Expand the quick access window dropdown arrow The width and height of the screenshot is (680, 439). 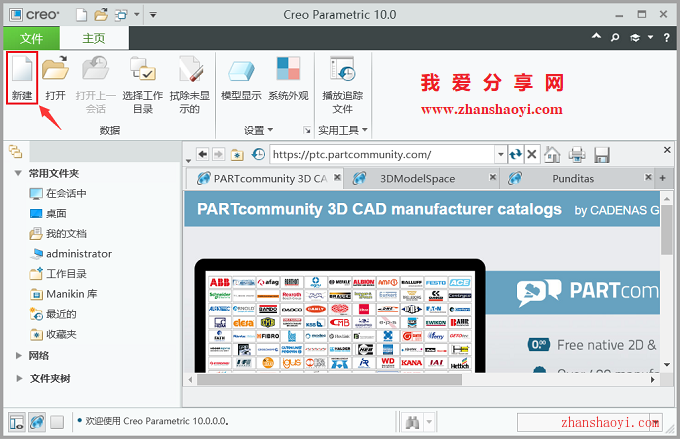coord(137,15)
